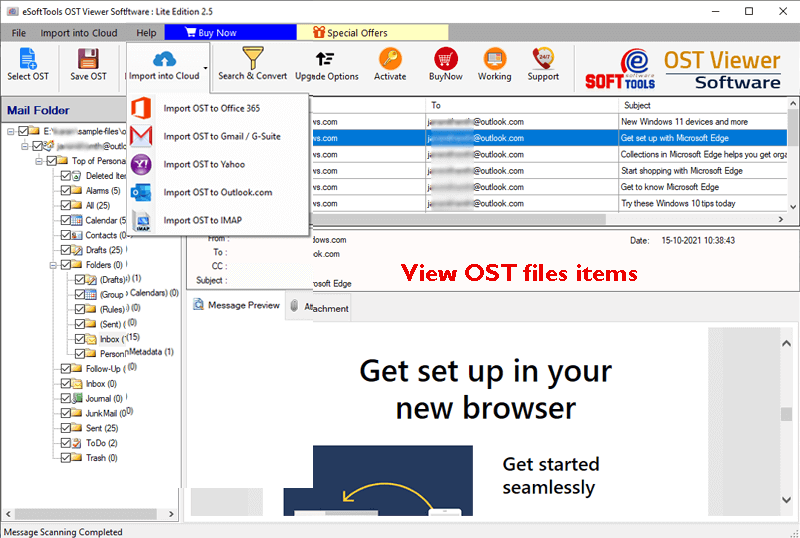800x538 pixels.
Task: Open the Import into Cloud menu
Action: point(79,33)
